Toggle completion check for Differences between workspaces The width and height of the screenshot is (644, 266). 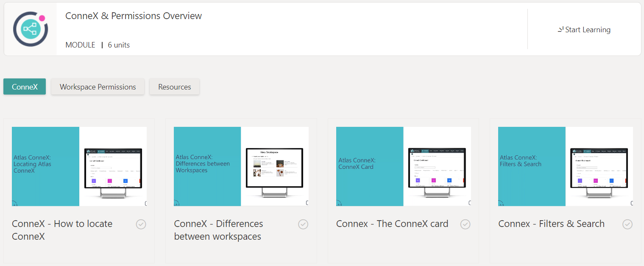[303, 224]
